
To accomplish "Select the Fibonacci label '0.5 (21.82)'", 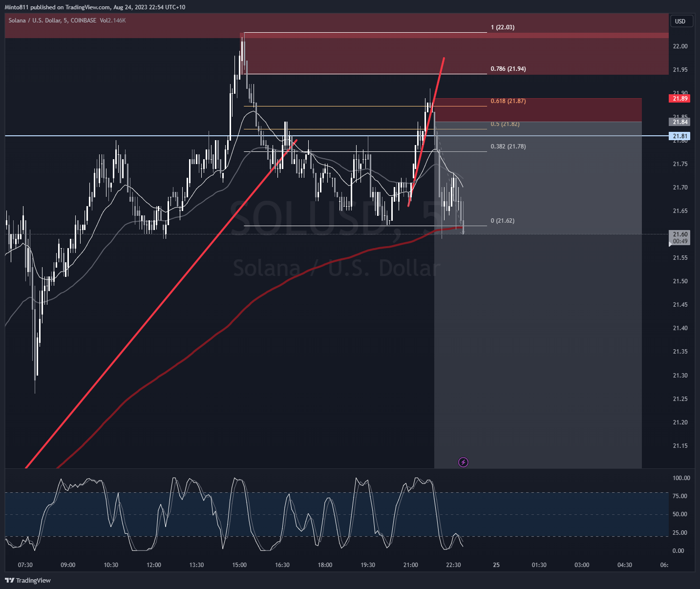I will [505, 124].
